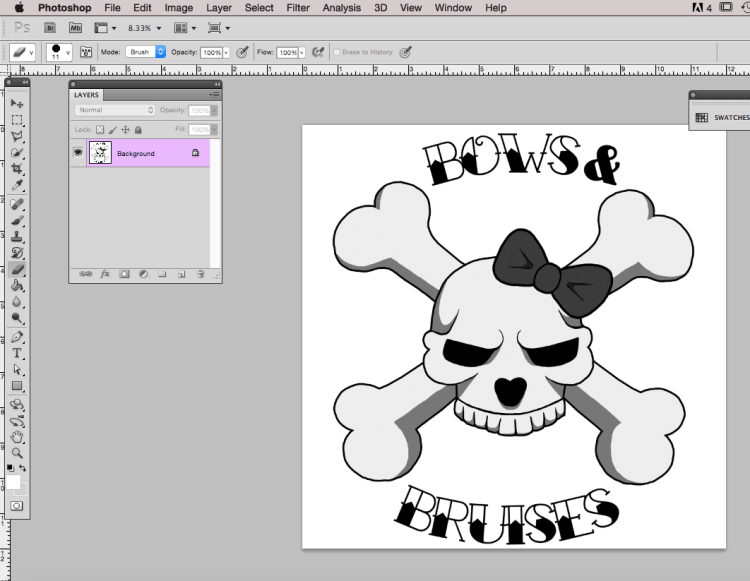Image resolution: width=750 pixels, height=581 pixels.
Task: Select the Eraser tool in toolbox
Action: pos(17,270)
